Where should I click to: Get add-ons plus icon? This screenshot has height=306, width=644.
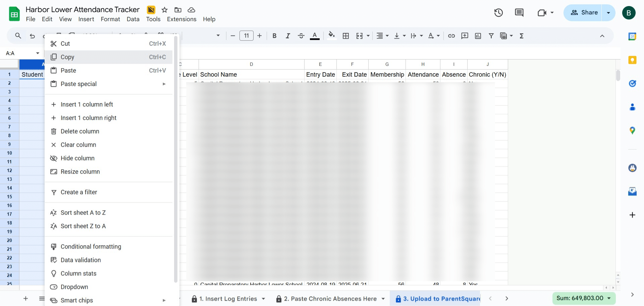(x=632, y=215)
